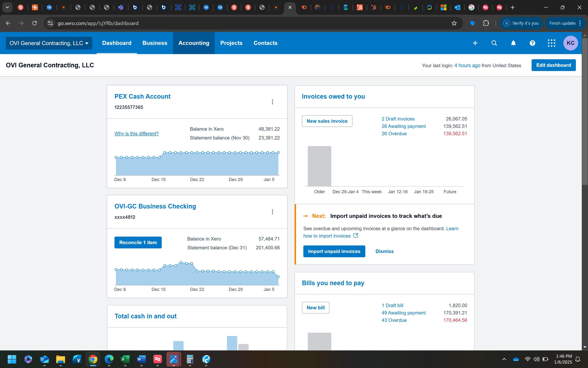Image resolution: width=588 pixels, height=368 pixels.
Task: Open Microsoft Edge from the taskbar
Action: click(x=109, y=359)
